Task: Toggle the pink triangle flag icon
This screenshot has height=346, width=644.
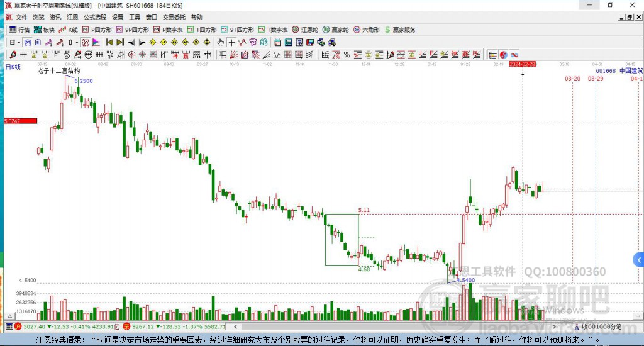Action: 96,42
